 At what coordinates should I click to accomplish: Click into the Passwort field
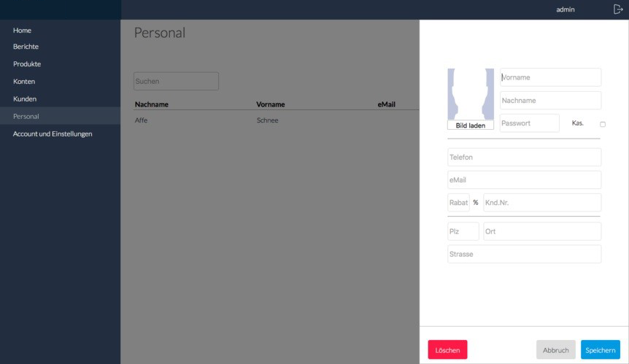(x=530, y=123)
